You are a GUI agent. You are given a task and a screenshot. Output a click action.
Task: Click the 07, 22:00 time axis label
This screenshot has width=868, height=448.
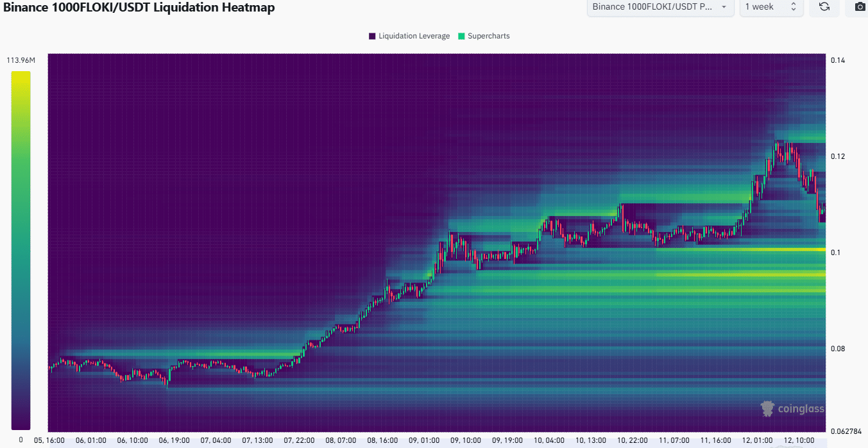pos(299,441)
